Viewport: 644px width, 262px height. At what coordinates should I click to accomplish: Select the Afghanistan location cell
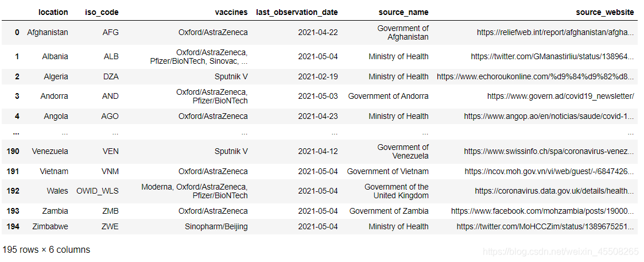pyautogui.click(x=47, y=33)
